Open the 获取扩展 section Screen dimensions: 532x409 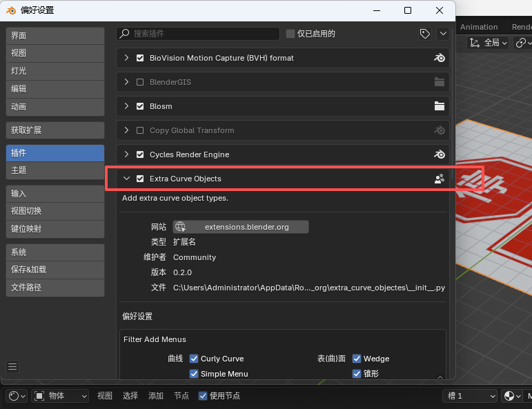[x=55, y=130]
